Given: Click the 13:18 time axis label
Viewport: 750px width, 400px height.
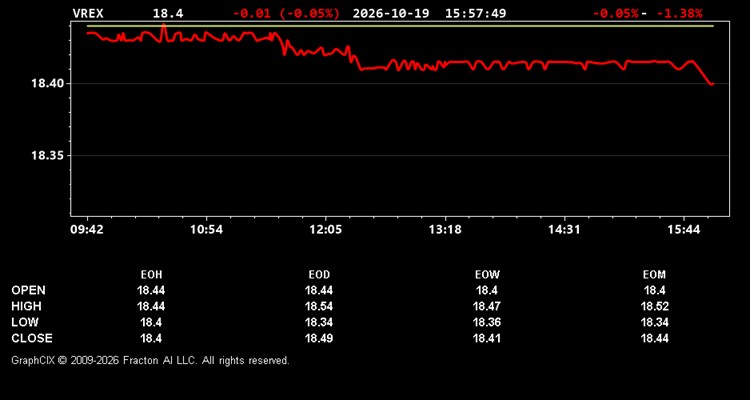Looking at the screenshot, I should [445, 230].
